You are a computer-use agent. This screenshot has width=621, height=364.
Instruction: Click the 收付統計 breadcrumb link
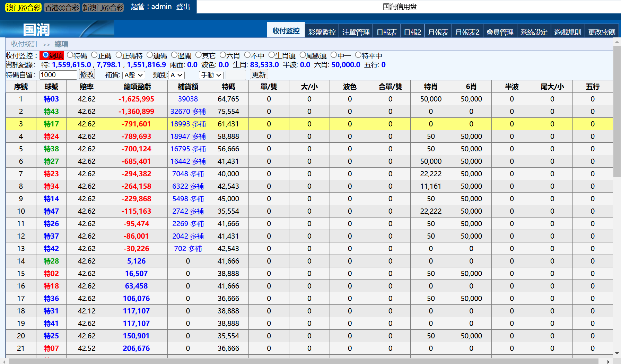[x=24, y=44]
